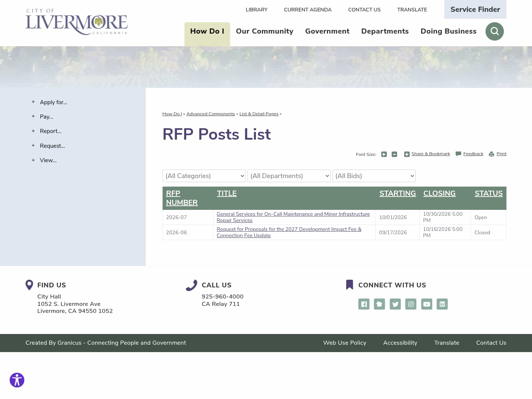This screenshot has width=532, height=399.
Task: Open the Instagram social icon
Action: pyautogui.click(x=411, y=304)
